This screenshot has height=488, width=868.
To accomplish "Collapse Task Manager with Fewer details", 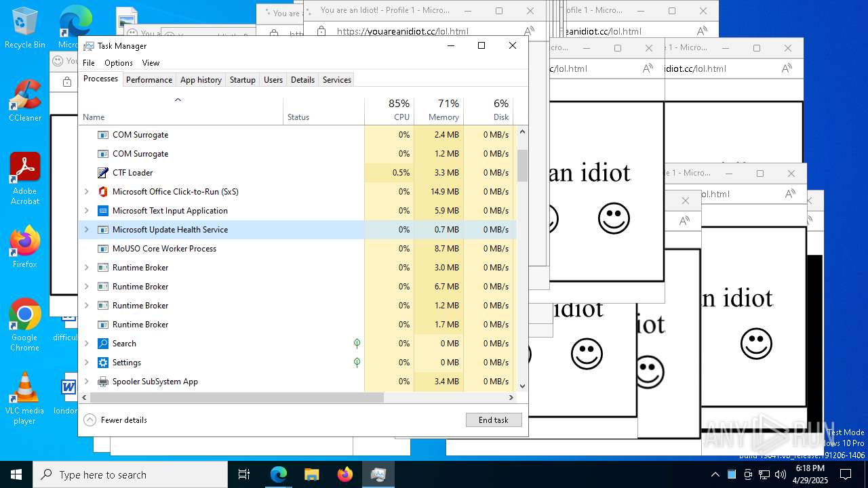I will 115,420.
